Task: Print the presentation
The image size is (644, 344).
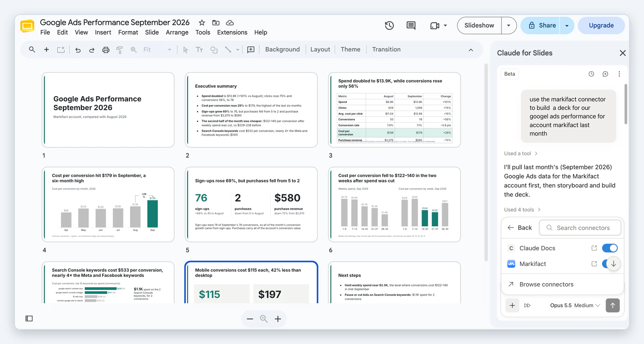Action: (106, 50)
